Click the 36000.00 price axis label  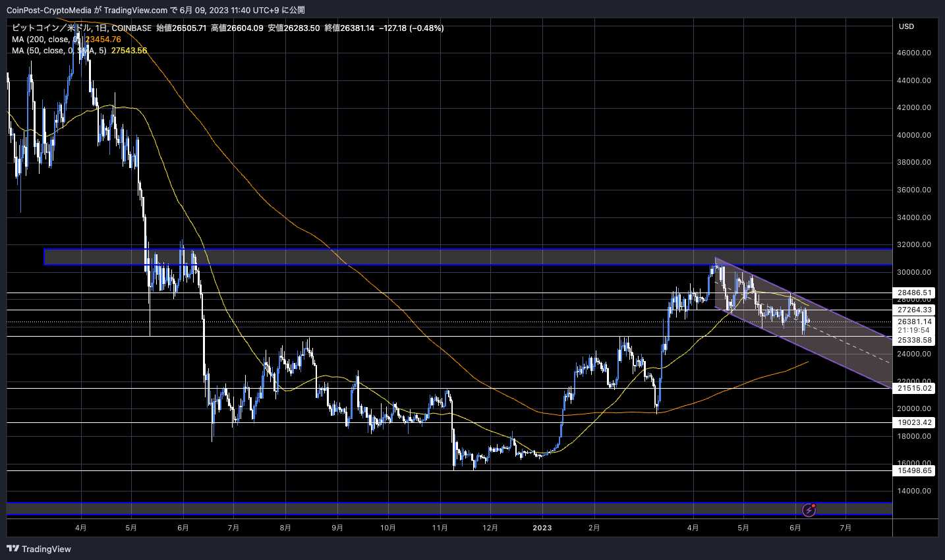point(915,190)
